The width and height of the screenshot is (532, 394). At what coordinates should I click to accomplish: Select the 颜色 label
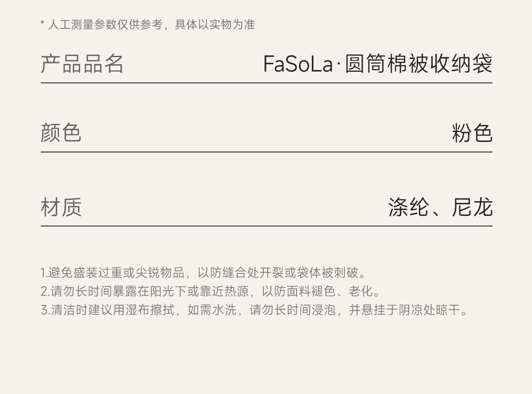[x=61, y=133]
